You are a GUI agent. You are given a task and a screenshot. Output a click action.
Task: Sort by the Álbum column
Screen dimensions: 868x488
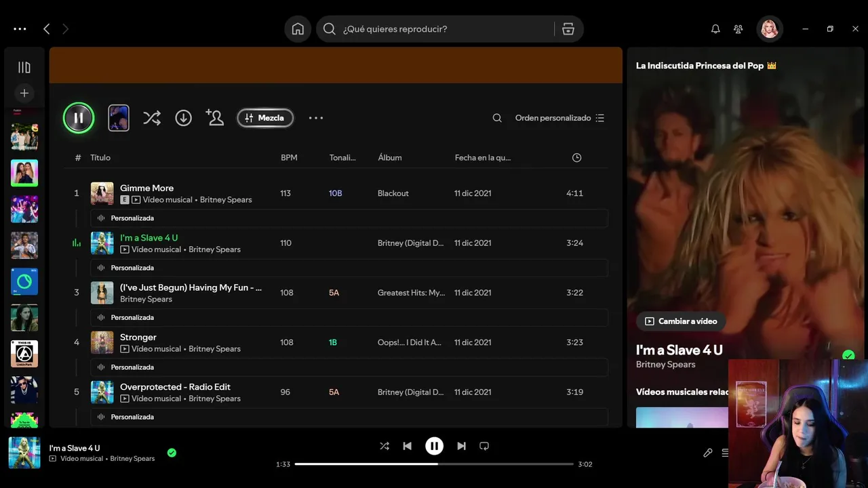tap(390, 157)
